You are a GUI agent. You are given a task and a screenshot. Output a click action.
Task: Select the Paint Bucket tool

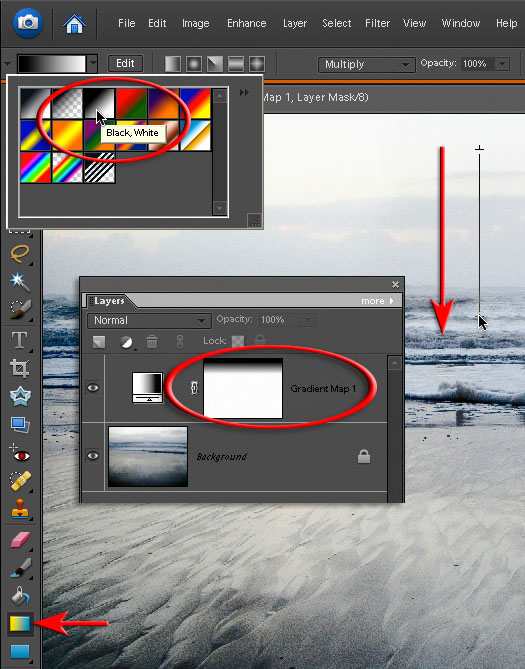(x=20, y=596)
